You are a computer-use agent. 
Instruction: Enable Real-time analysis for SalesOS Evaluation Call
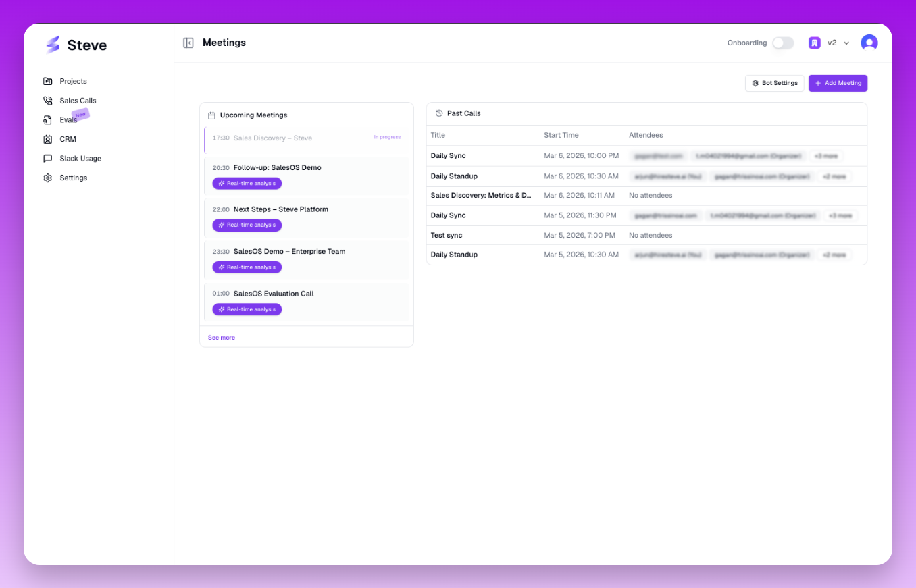pyautogui.click(x=247, y=309)
